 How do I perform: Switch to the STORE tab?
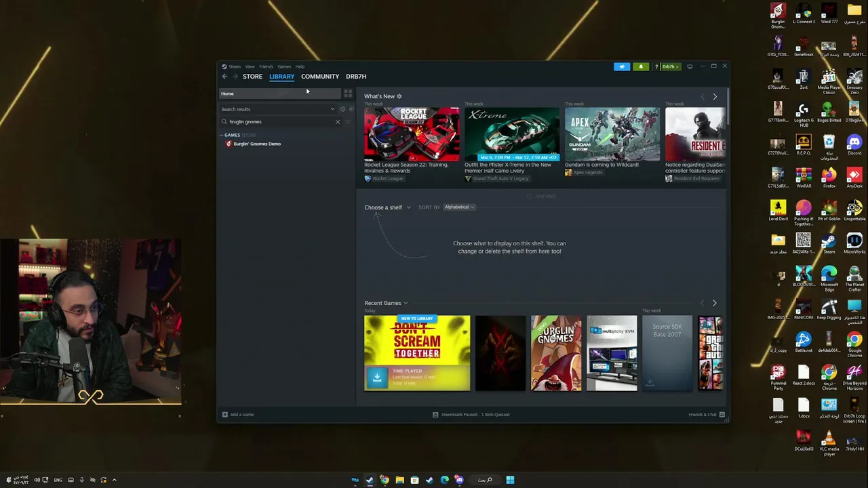[252, 77]
